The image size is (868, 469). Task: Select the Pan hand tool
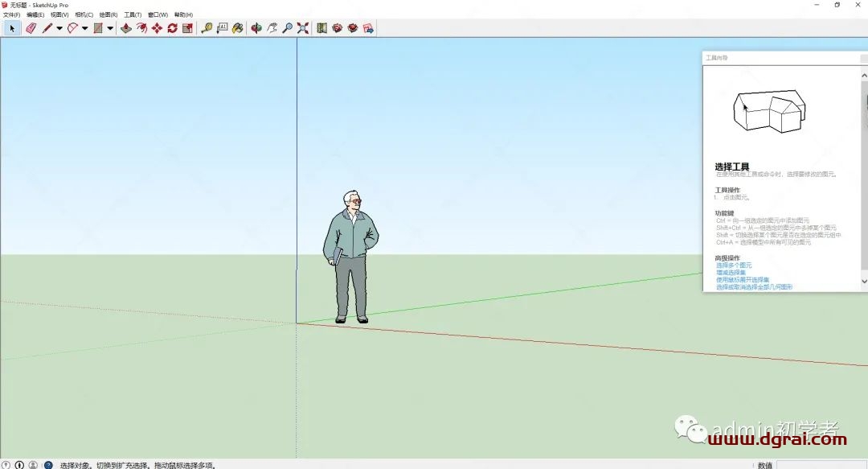(x=272, y=28)
